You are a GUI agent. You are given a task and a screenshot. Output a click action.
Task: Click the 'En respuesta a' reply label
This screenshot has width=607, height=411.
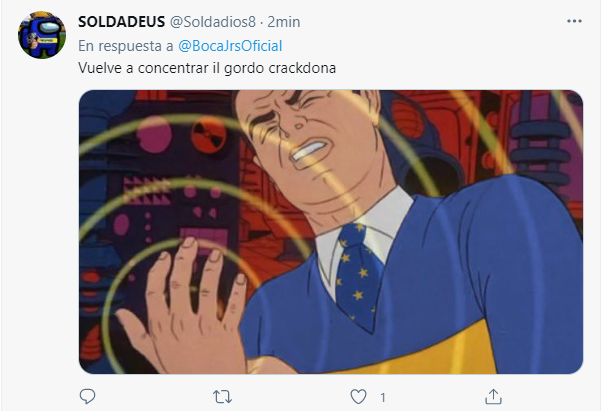pos(126,46)
